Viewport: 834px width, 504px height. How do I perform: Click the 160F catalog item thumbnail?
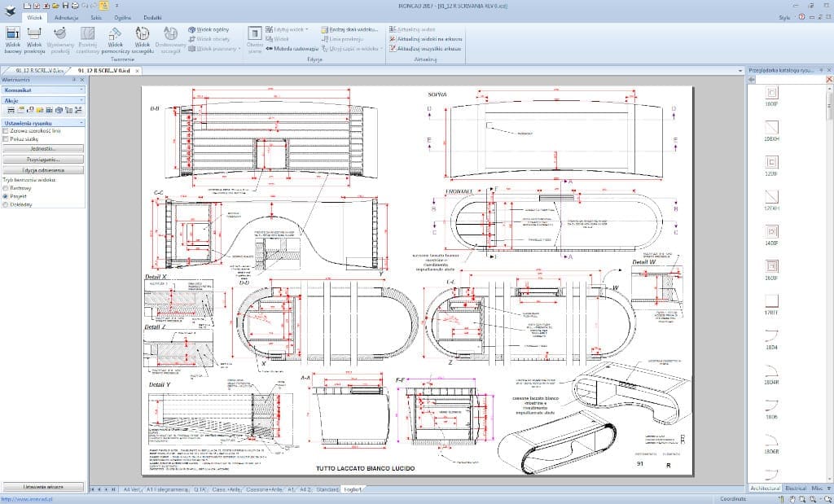[x=771, y=266]
